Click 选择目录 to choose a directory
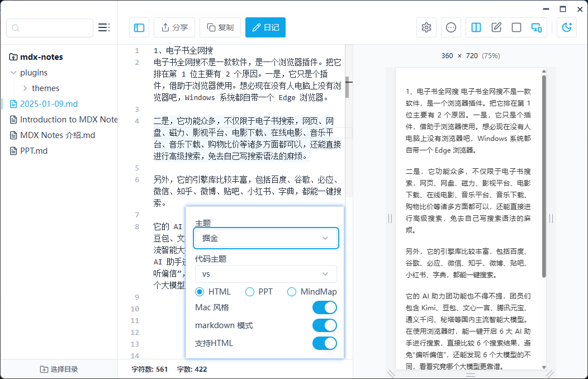588x379 pixels. point(59,369)
